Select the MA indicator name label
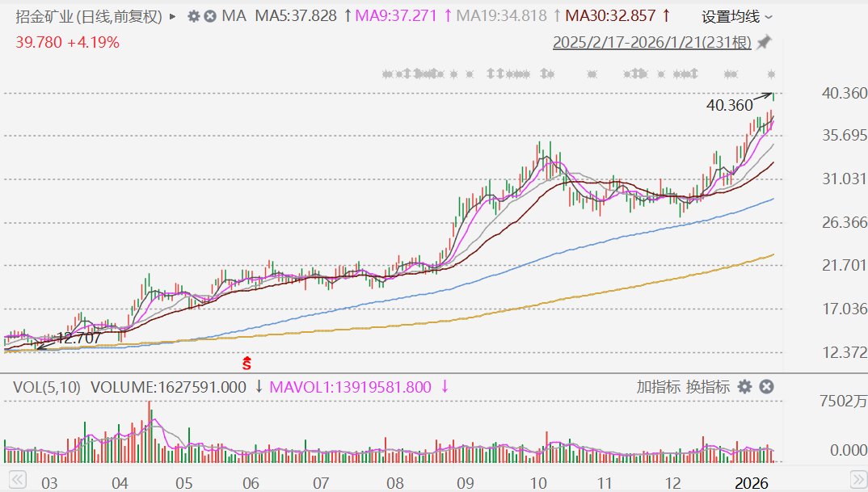The image size is (868, 492). click(x=234, y=16)
